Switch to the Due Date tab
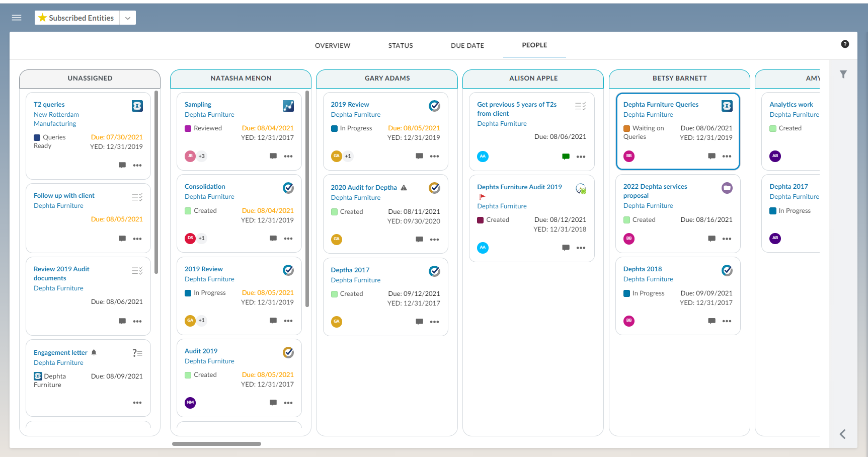 coord(467,45)
